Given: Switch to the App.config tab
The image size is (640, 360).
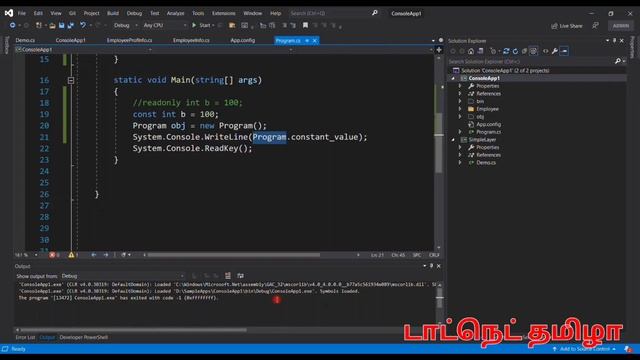Looking at the screenshot, I should (x=242, y=40).
